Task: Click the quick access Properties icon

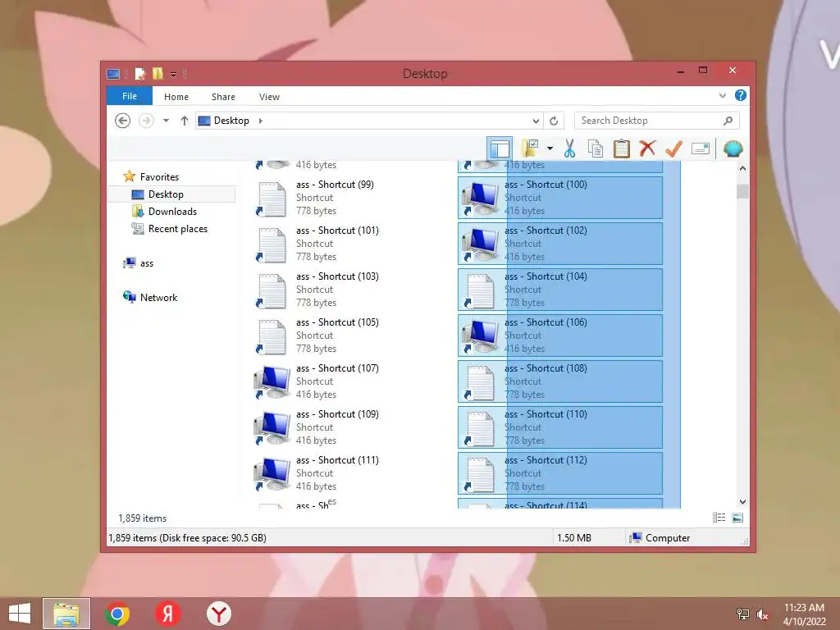Action: [x=139, y=73]
